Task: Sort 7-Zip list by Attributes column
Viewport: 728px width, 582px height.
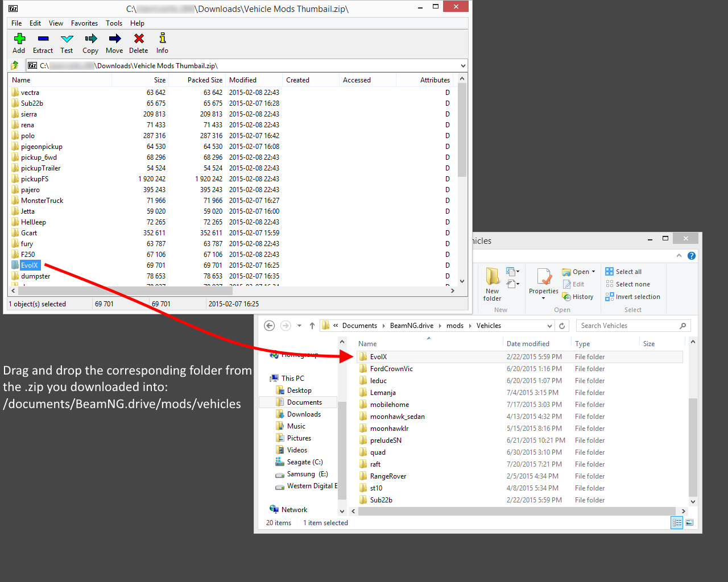Action: [424, 80]
